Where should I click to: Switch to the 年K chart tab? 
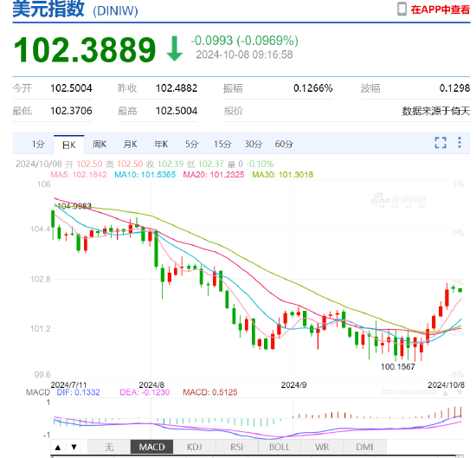coord(161,144)
